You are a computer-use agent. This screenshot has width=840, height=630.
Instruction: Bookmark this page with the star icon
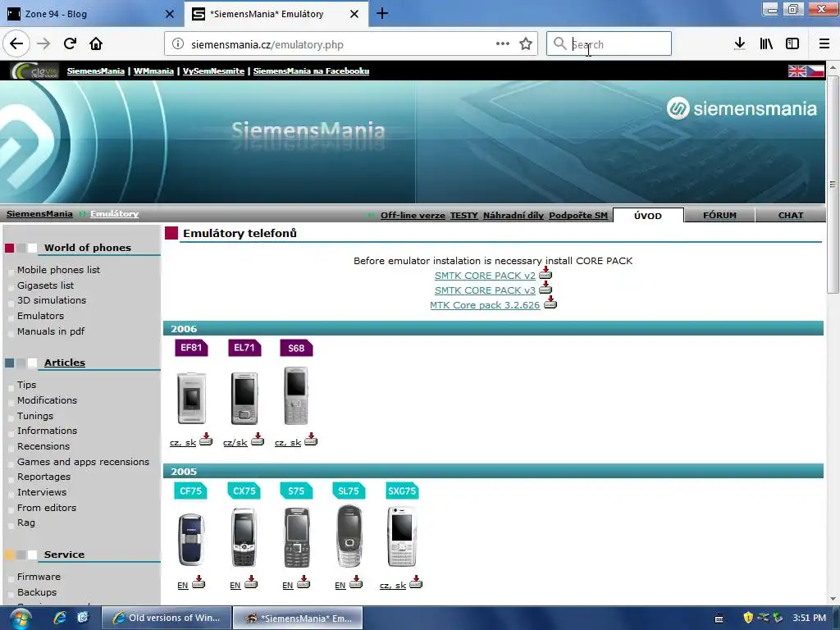pos(526,44)
